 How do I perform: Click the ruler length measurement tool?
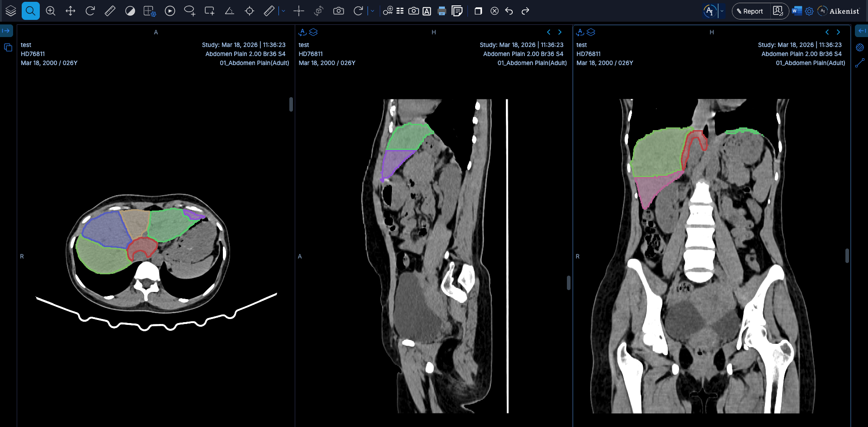(110, 11)
